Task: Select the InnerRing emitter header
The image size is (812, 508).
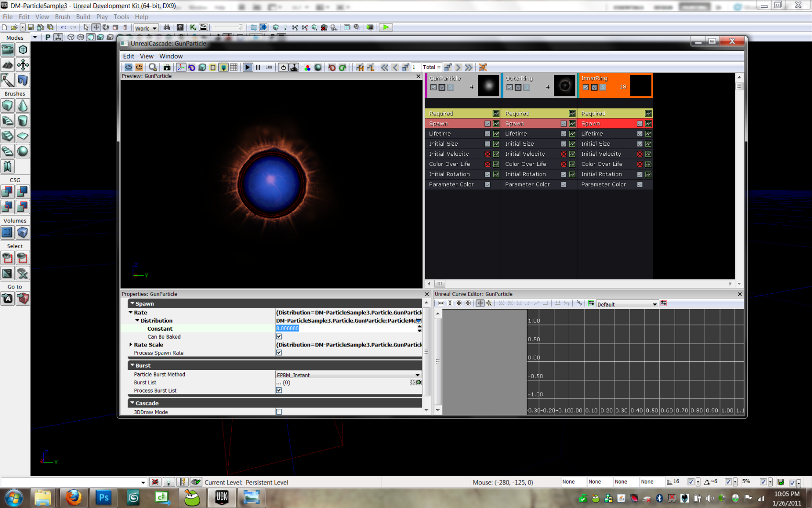Action: (615, 85)
